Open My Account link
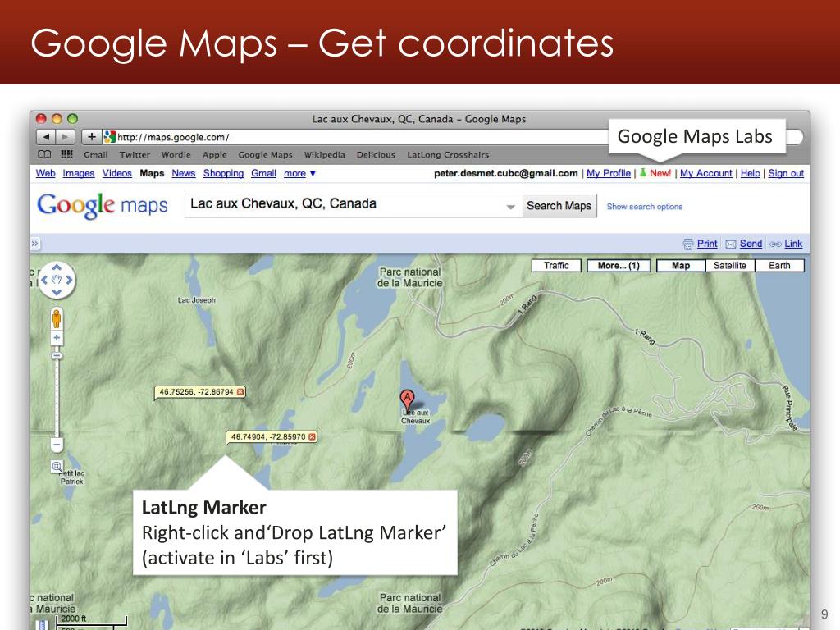Image resolution: width=840 pixels, height=630 pixels. (706, 173)
